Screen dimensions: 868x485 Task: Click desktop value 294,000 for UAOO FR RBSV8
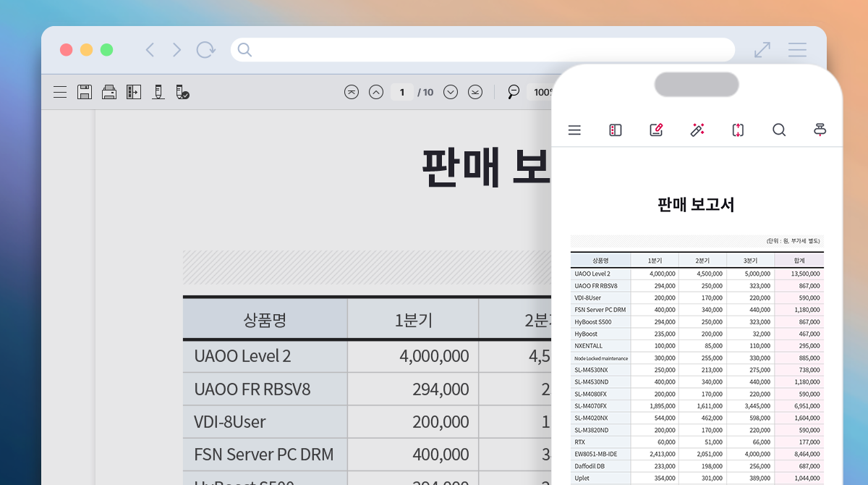441,389
